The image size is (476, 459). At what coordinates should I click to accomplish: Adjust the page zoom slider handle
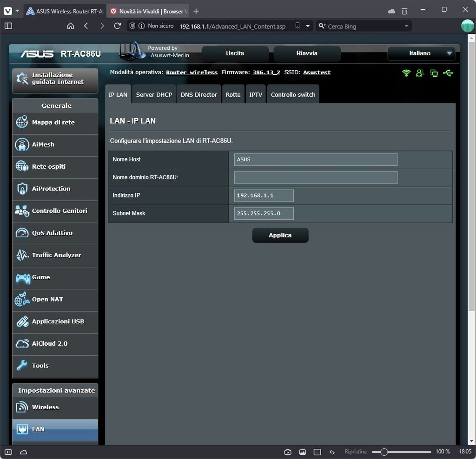tap(384, 452)
